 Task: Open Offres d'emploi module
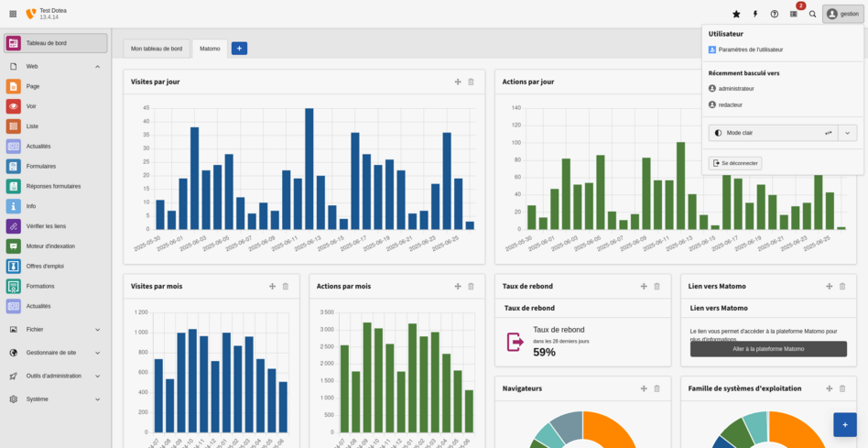pyautogui.click(x=55, y=266)
